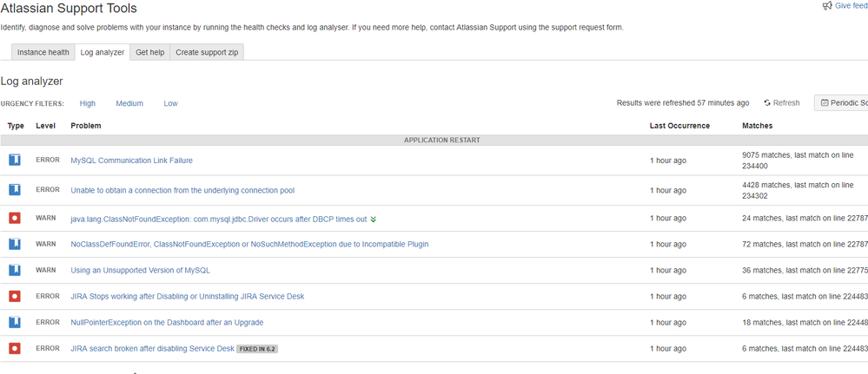The height and width of the screenshot is (374, 868).
Task: Click the Type column header
Action: tap(16, 126)
